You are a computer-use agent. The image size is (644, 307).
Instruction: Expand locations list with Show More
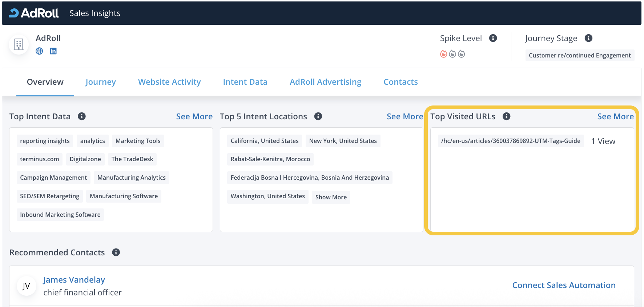[331, 197]
